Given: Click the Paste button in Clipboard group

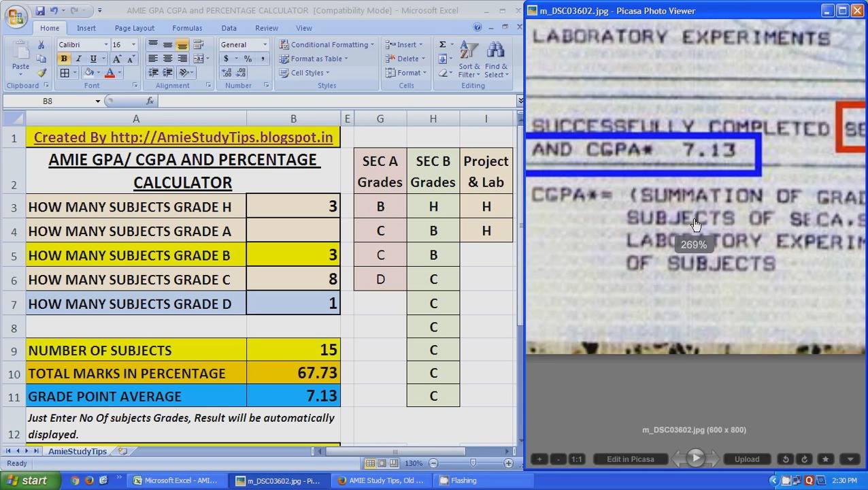Looking at the screenshot, I should [20, 56].
